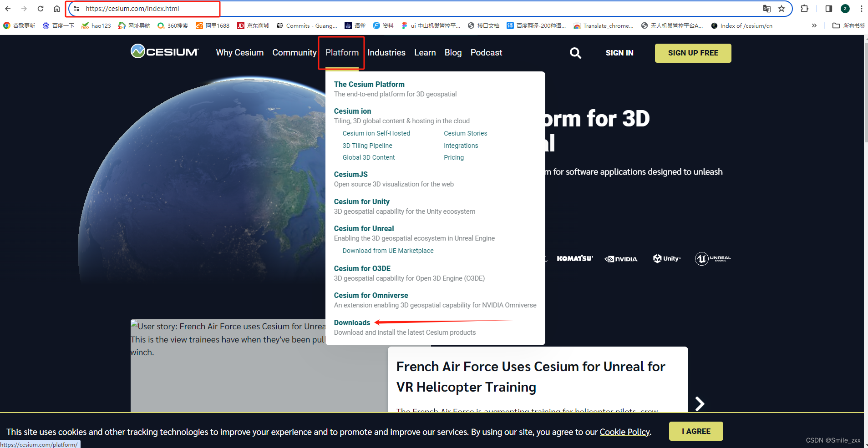Image resolution: width=868 pixels, height=448 pixels.
Task: Open the site search magnifier icon
Action: click(575, 53)
